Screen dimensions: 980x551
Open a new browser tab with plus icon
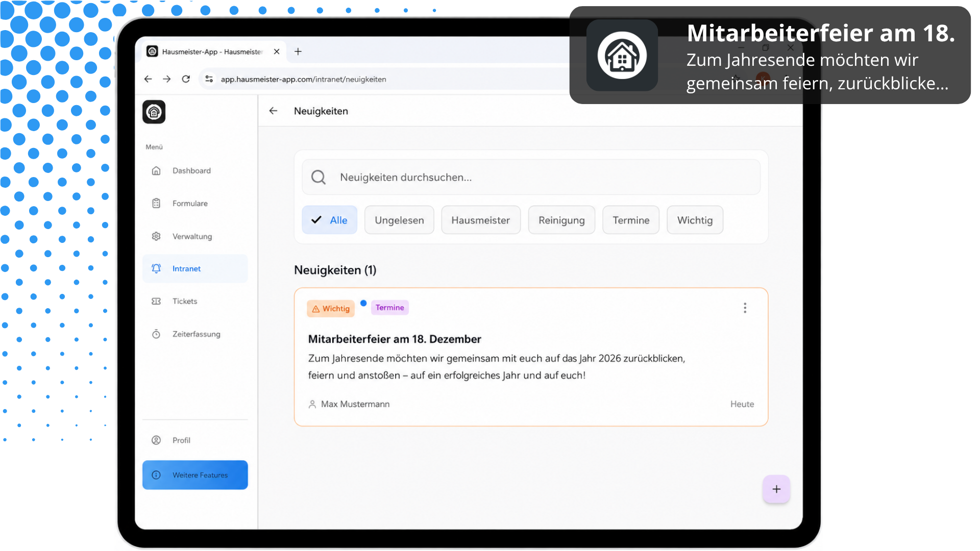tap(298, 52)
